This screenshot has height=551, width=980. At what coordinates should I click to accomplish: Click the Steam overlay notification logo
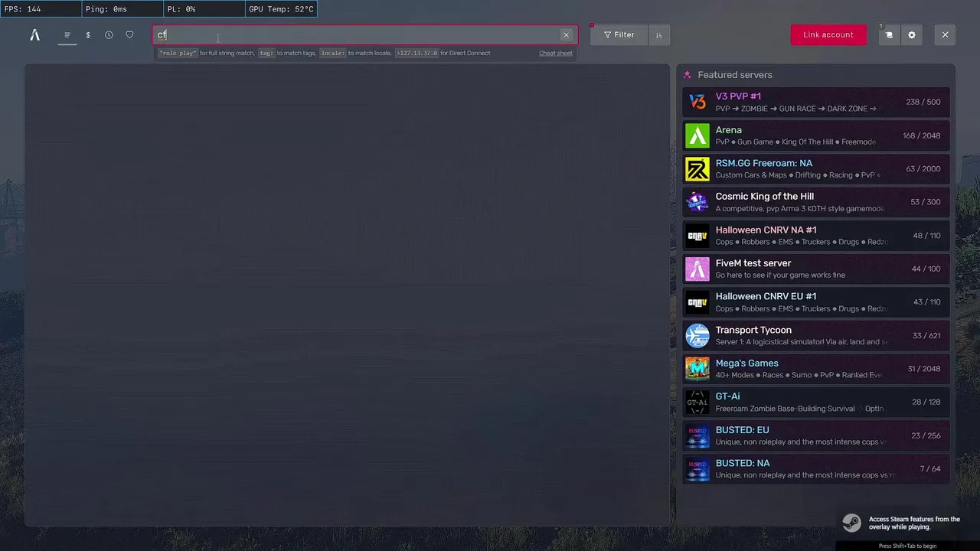pos(851,523)
